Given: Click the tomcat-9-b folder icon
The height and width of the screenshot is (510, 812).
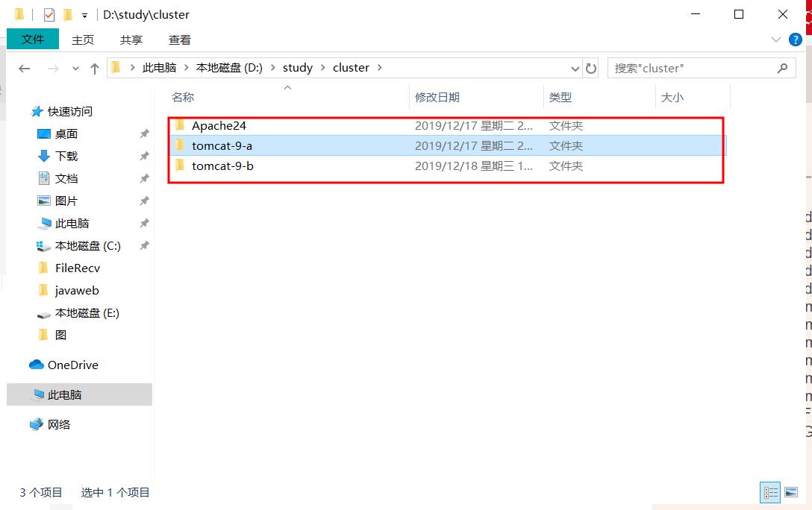Looking at the screenshot, I should point(180,165).
